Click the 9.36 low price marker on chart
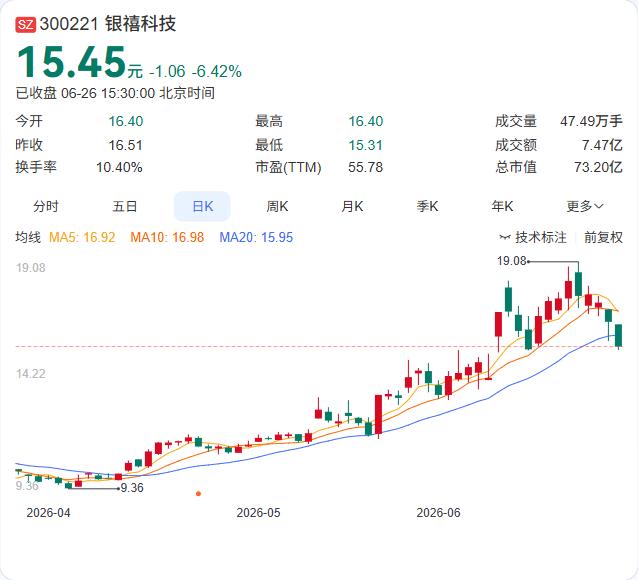 [132, 488]
